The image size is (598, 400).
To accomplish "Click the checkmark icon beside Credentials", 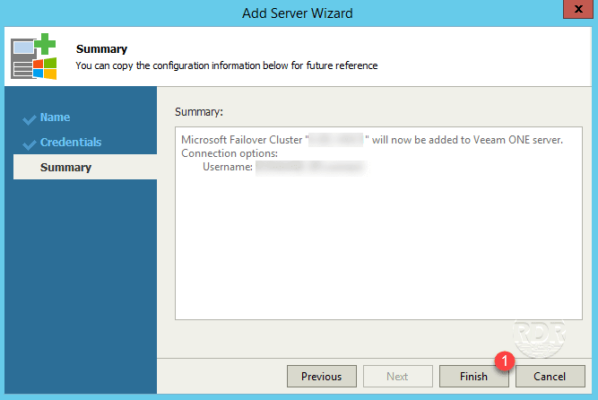I will [x=29, y=144].
